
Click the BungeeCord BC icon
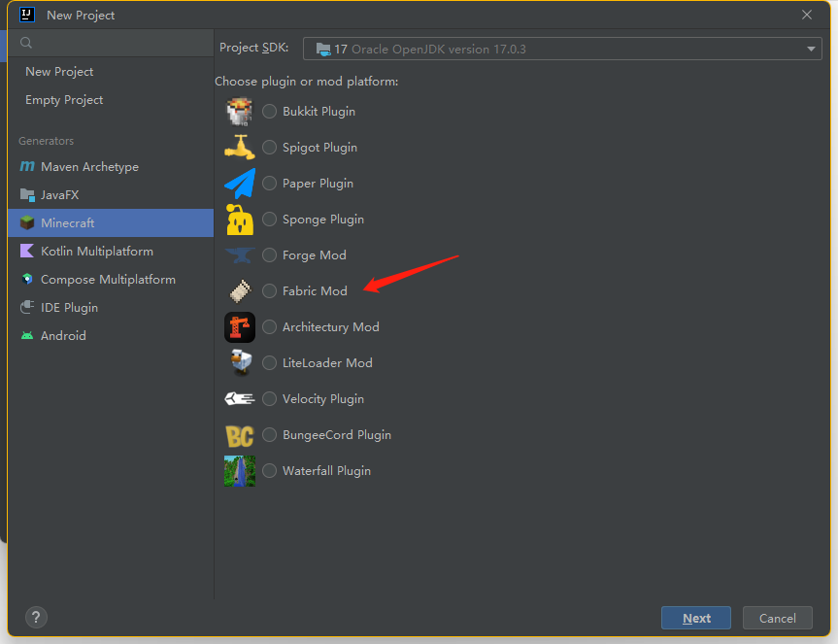240,435
